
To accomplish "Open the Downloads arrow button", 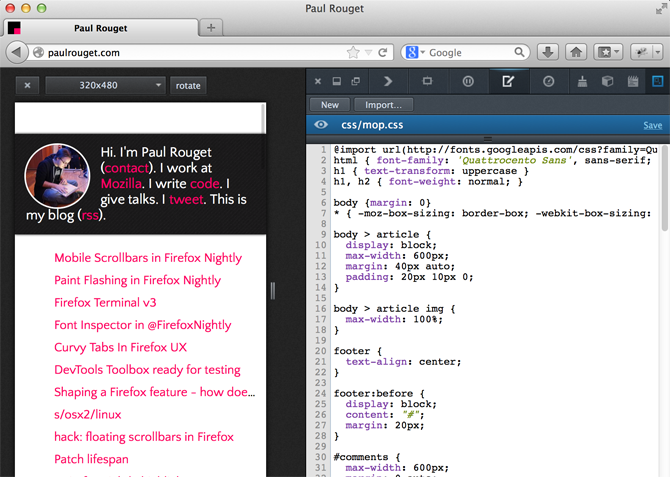I will [x=548, y=53].
